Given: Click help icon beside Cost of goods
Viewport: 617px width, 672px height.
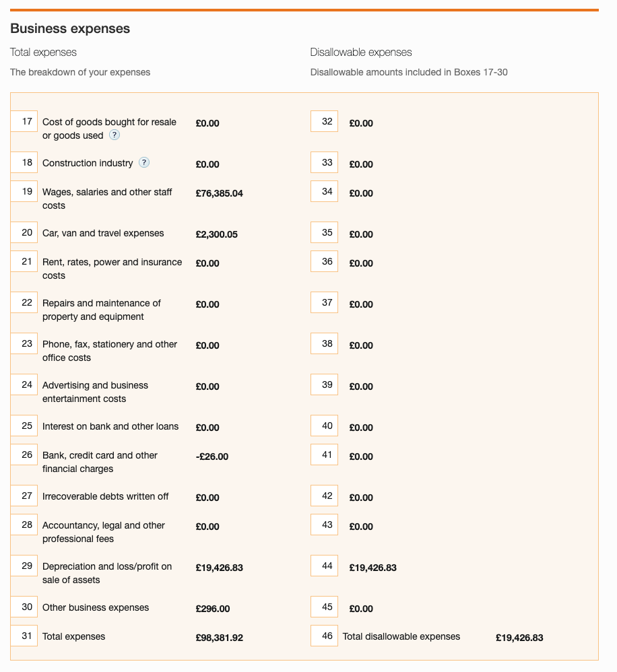Looking at the screenshot, I should point(115,135).
